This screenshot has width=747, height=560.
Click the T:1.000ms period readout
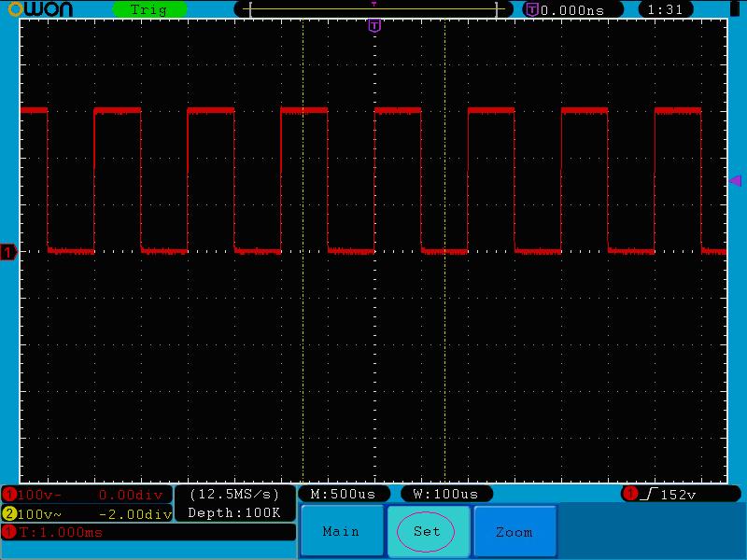[61, 532]
